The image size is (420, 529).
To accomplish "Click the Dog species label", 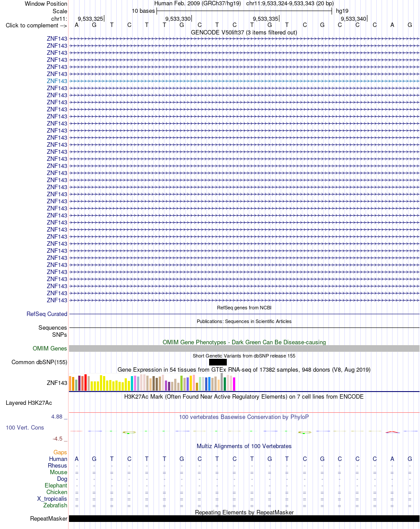I will tap(62, 479).
